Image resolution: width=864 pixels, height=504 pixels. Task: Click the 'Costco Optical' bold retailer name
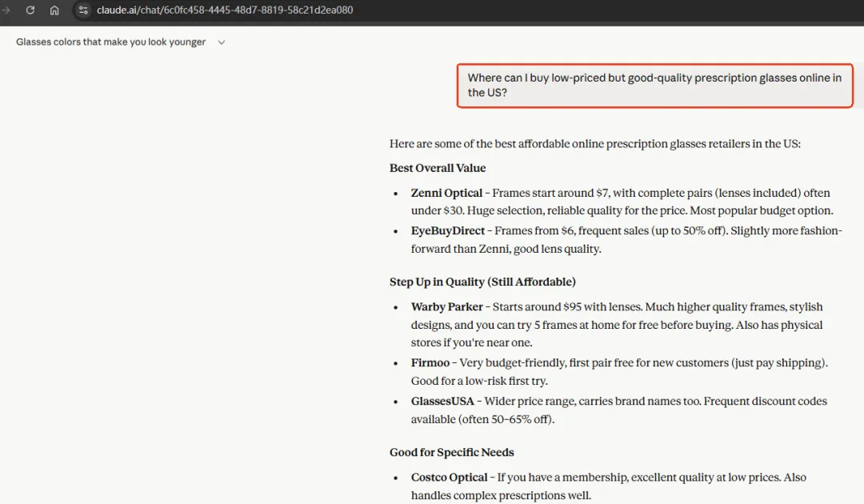point(449,477)
